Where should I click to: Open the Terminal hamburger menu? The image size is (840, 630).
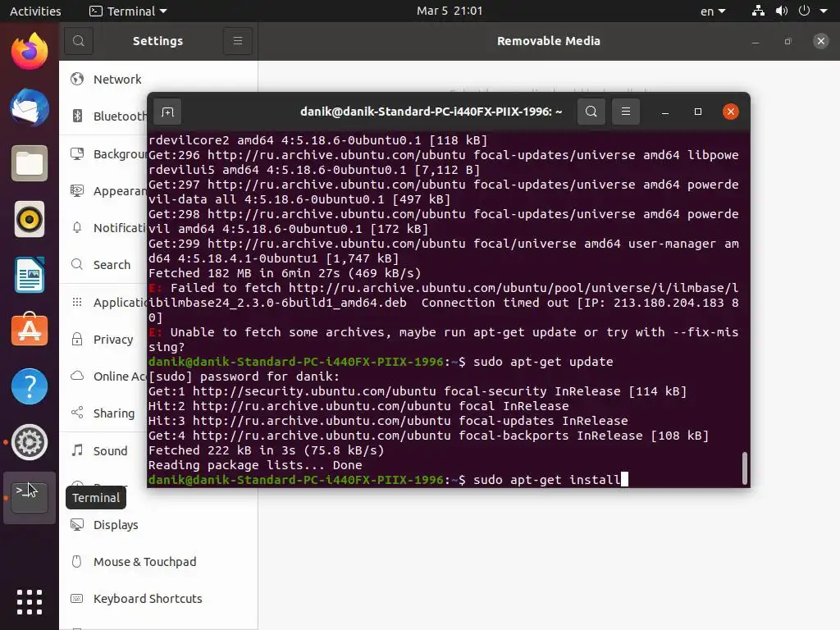click(626, 112)
